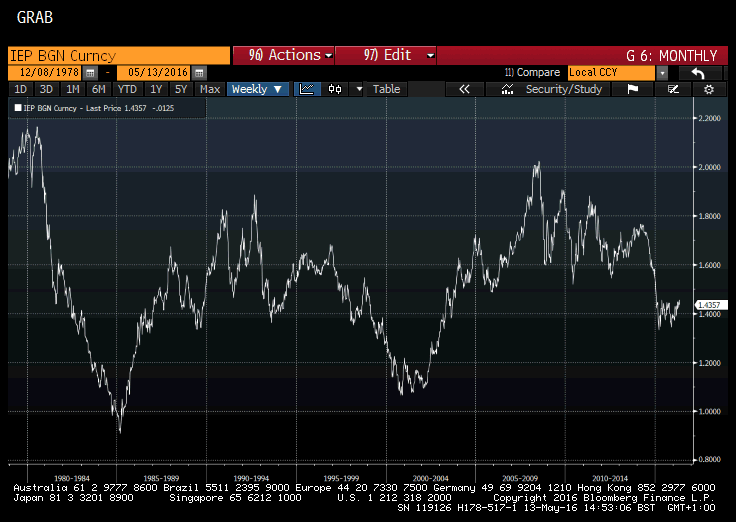The image size is (736, 522).
Task: Expand the Weekly periodicity dropdown
Action: (x=257, y=89)
